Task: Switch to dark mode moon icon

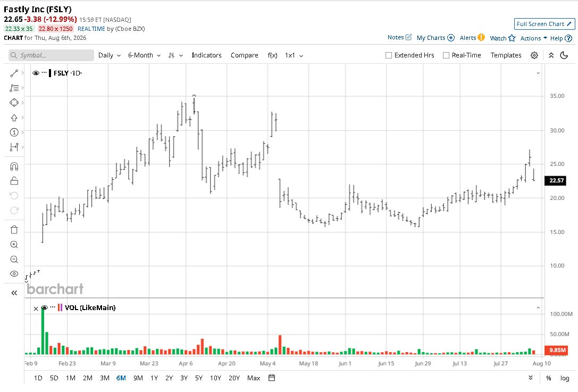Action: tap(564, 55)
